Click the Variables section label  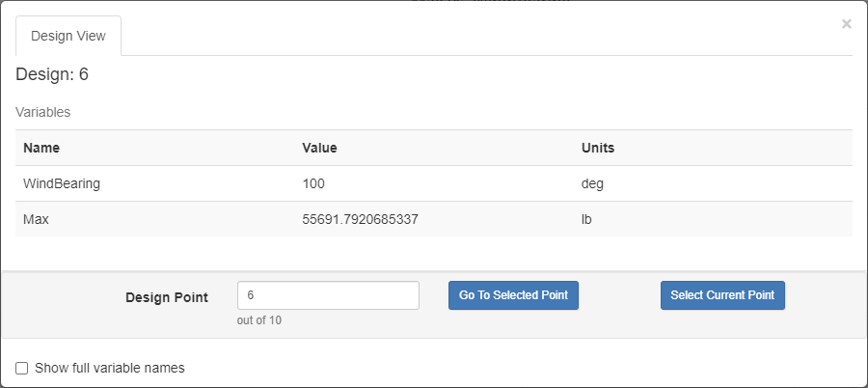point(42,112)
